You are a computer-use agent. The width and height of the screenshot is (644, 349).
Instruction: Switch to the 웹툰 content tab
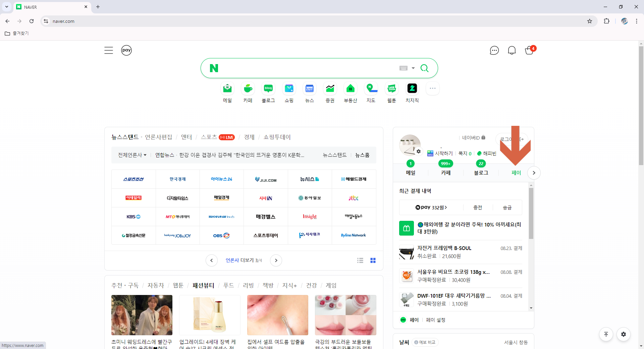[x=178, y=285]
